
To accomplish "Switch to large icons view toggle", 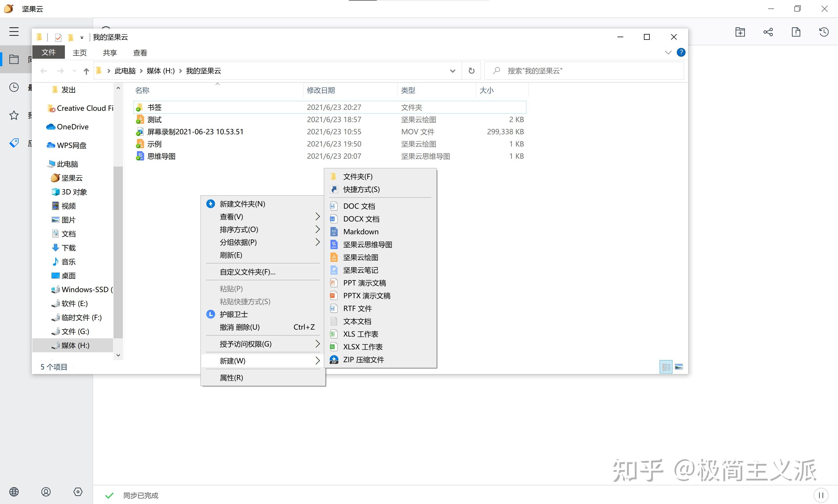I will tap(679, 367).
